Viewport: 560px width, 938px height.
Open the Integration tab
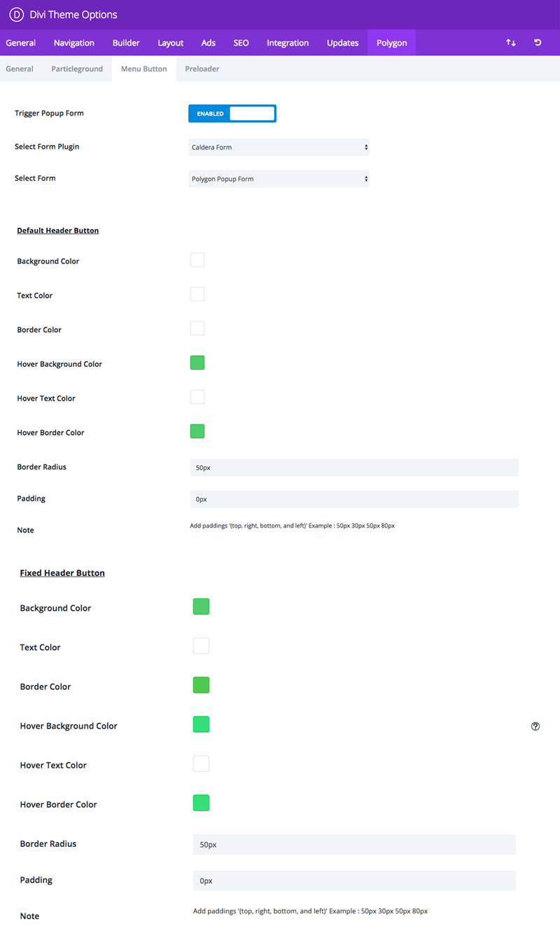tap(288, 43)
